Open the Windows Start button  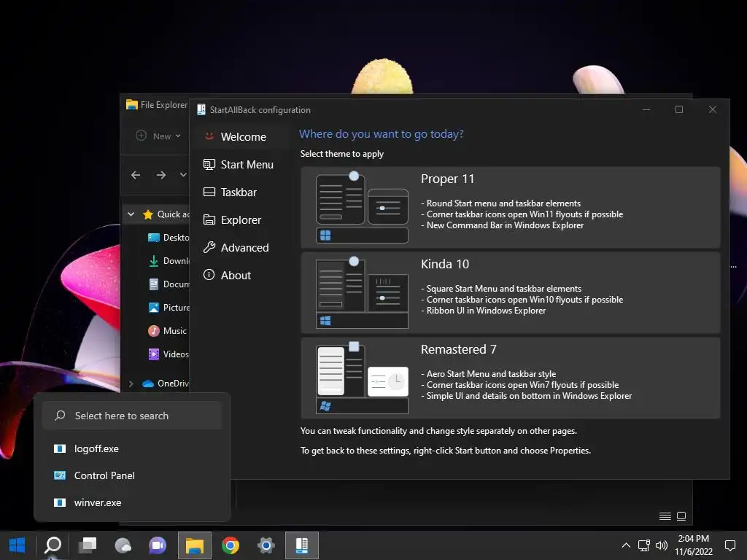[18, 545]
